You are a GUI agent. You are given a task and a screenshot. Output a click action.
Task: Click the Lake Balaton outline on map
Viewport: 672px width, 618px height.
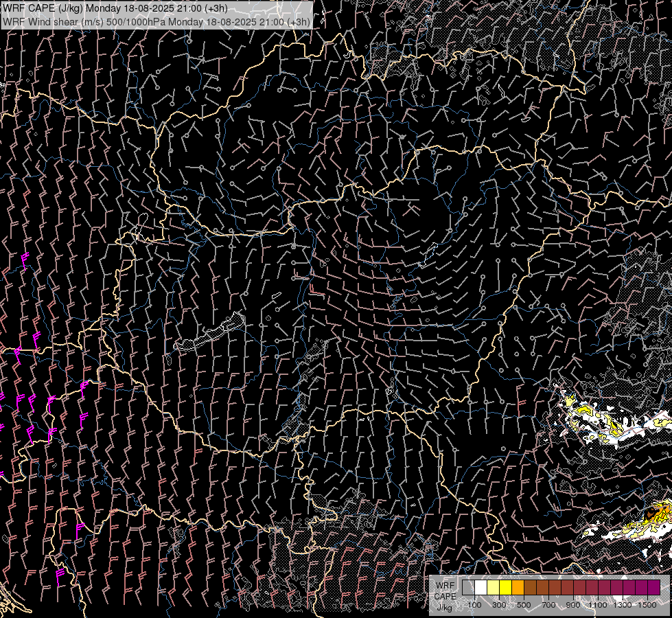(210, 333)
